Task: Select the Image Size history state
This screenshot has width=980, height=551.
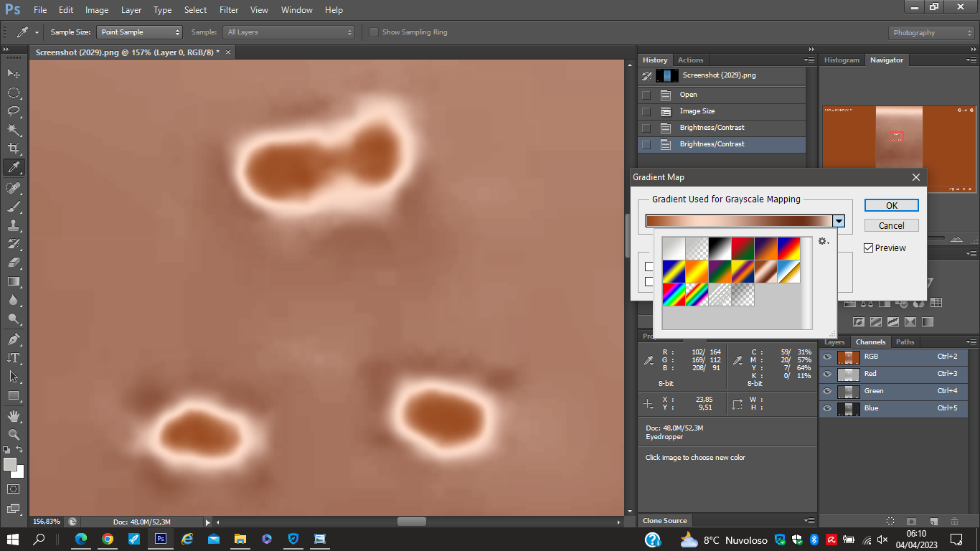Action: tap(697, 111)
